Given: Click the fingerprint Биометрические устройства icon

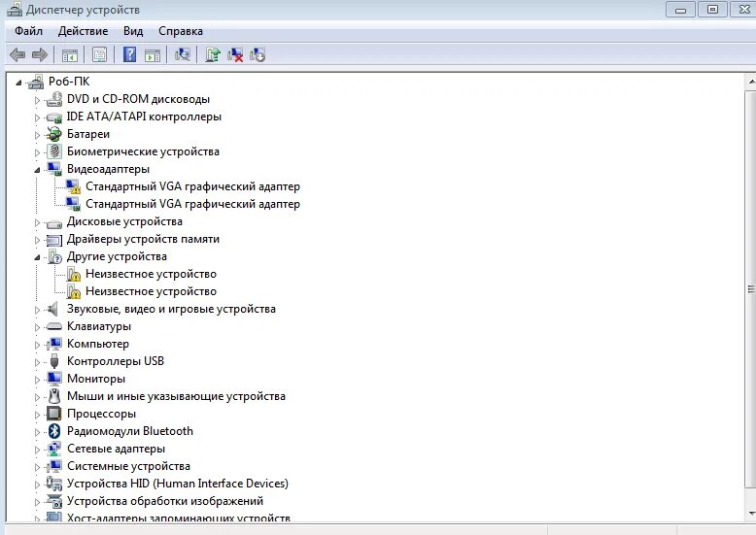Looking at the screenshot, I should point(54,151).
